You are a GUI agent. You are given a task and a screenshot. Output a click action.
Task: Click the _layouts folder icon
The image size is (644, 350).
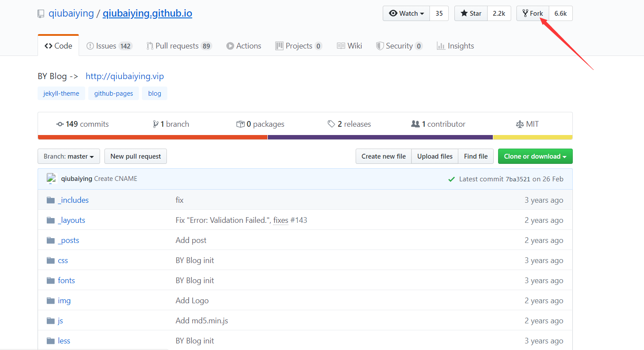(x=51, y=220)
